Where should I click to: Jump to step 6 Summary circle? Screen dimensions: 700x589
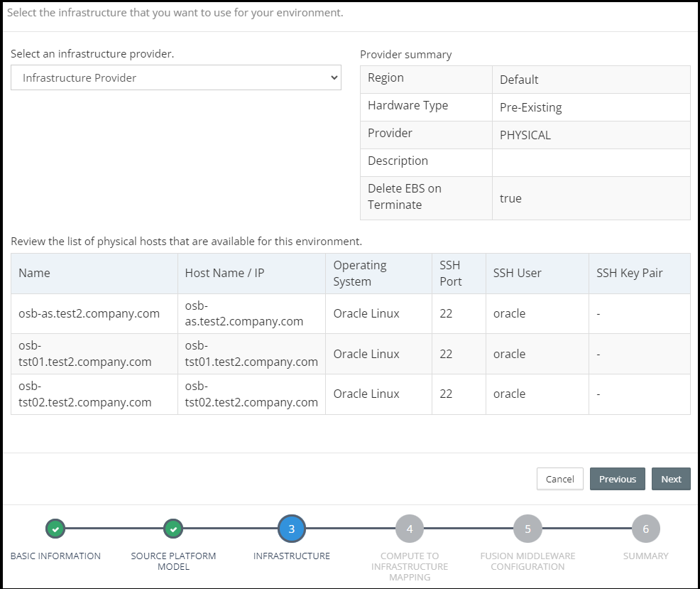tap(645, 529)
